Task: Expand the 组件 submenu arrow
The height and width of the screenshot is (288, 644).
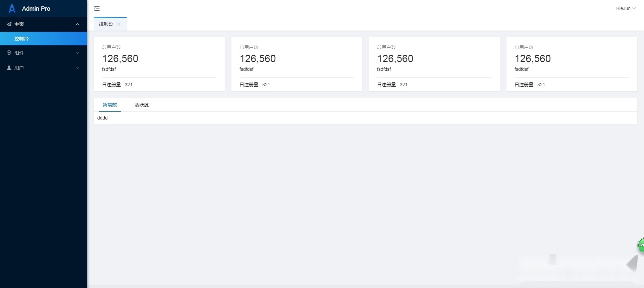Action: [77, 53]
